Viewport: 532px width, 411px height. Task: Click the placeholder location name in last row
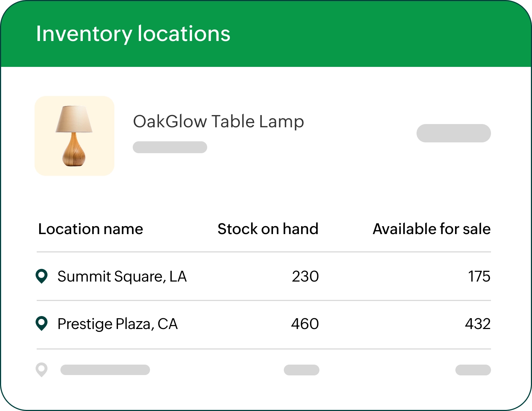click(105, 370)
